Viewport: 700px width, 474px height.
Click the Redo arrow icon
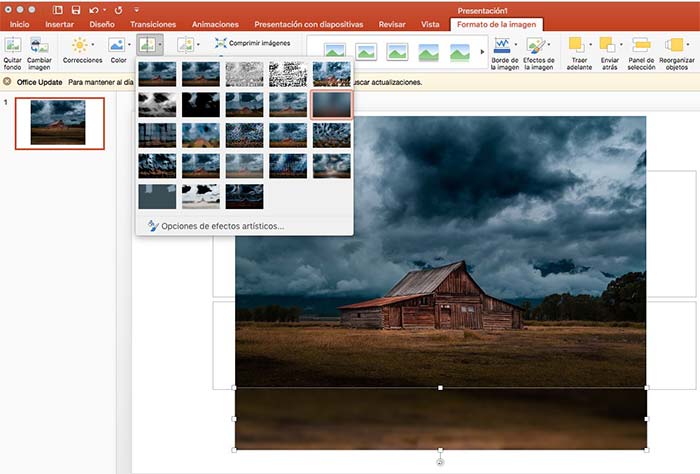(118, 10)
